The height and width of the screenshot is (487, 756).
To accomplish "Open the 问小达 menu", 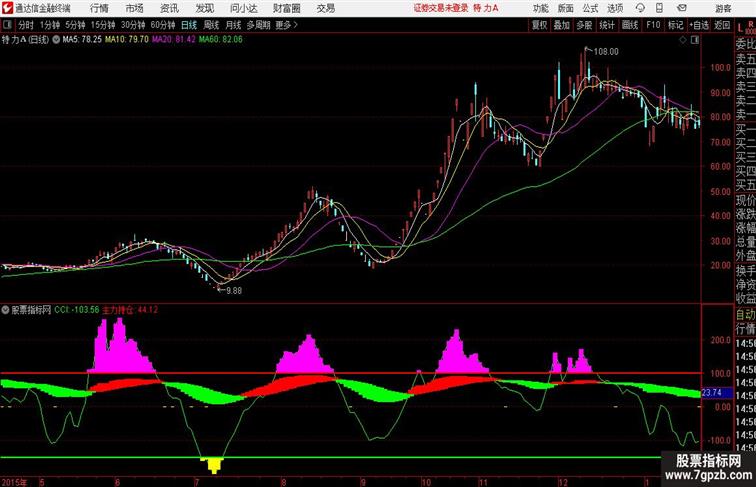I will tap(243, 8).
